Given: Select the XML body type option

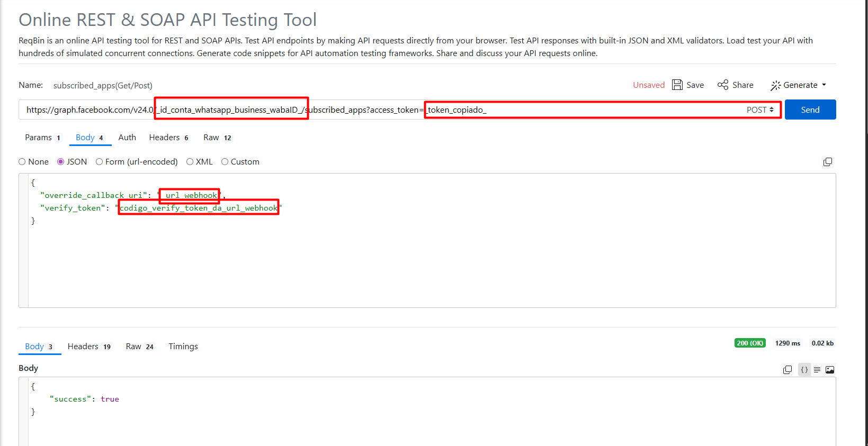Looking at the screenshot, I should pos(190,162).
